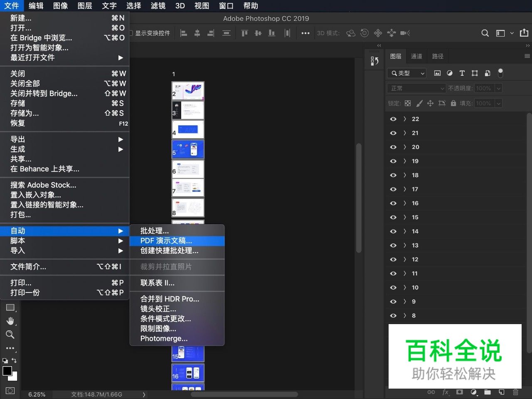Add a new layer mask

(x=459, y=392)
